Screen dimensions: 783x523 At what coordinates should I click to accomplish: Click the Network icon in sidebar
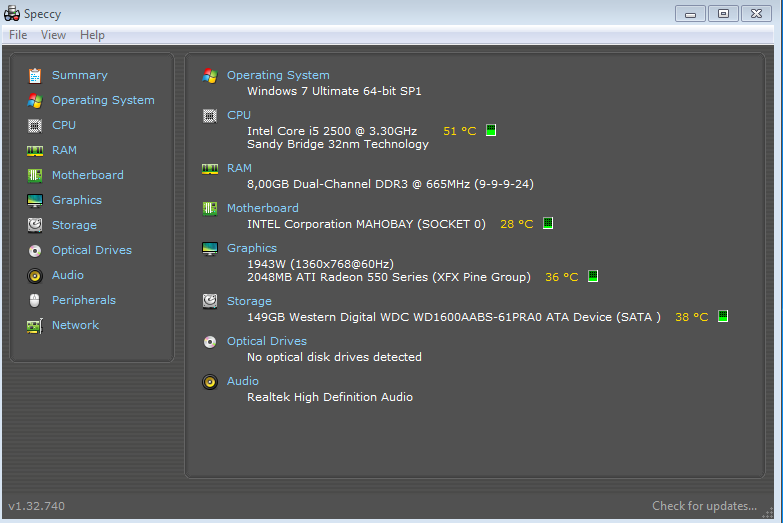click(x=35, y=325)
